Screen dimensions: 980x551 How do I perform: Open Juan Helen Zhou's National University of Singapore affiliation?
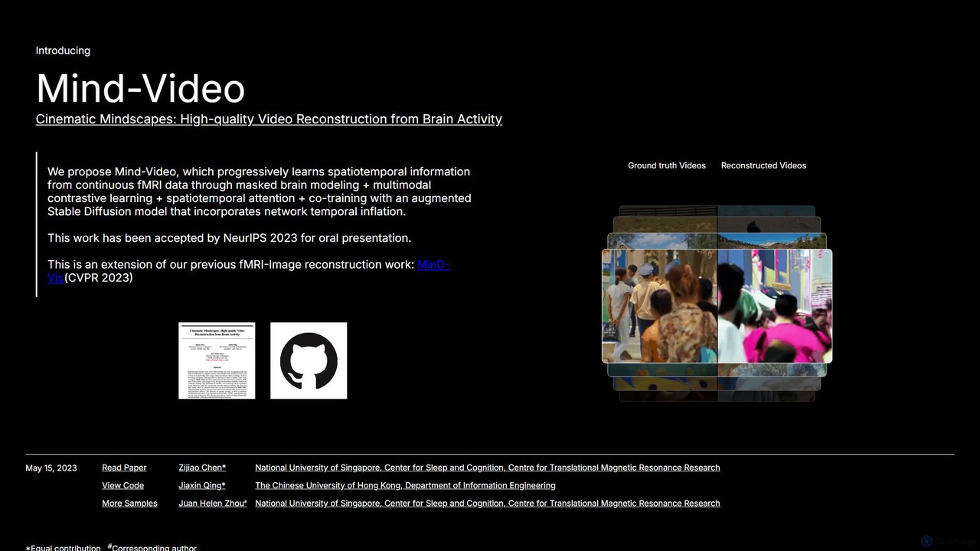[487, 504]
